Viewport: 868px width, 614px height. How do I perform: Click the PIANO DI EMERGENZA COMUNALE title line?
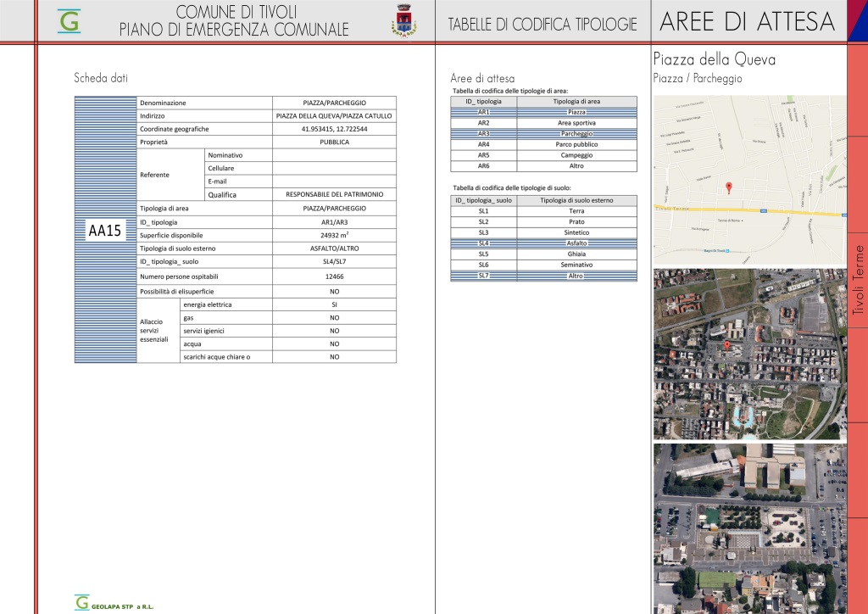234,30
